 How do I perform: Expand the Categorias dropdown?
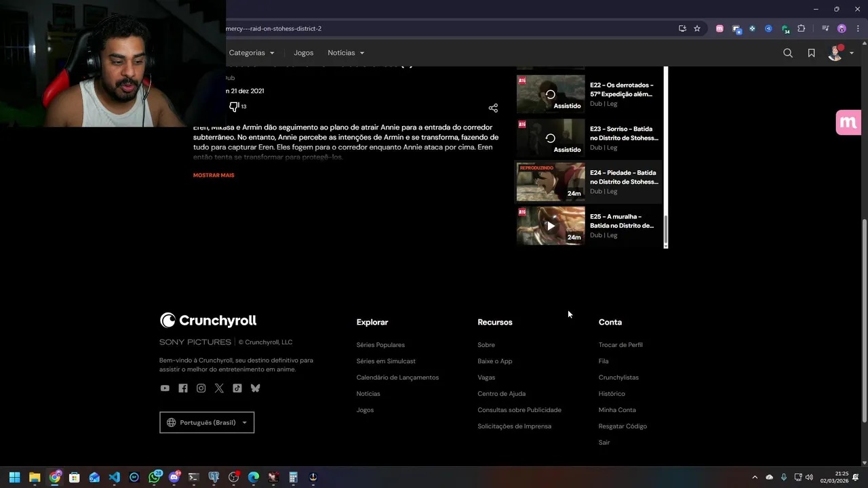pos(252,53)
